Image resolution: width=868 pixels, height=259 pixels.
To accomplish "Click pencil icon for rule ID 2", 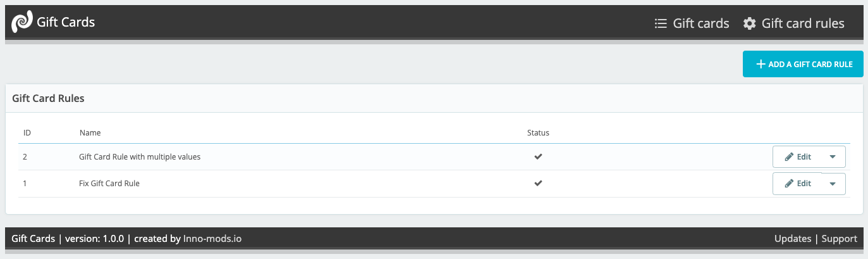I will click(789, 157).
